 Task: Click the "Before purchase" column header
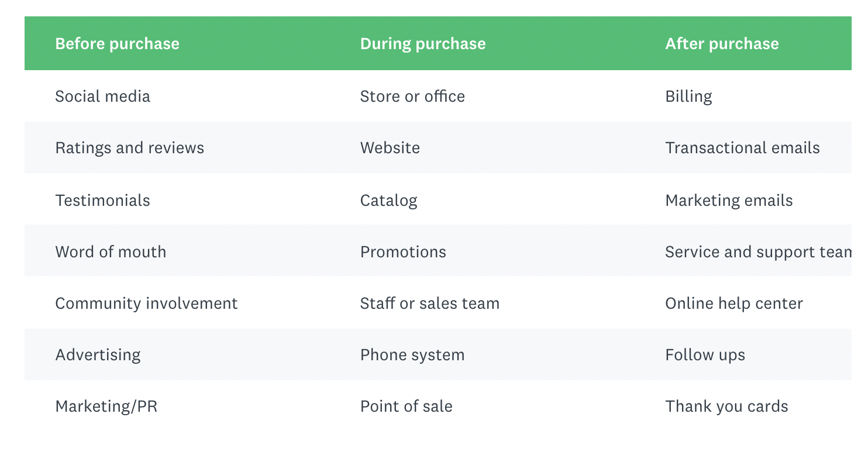(117, 44)
